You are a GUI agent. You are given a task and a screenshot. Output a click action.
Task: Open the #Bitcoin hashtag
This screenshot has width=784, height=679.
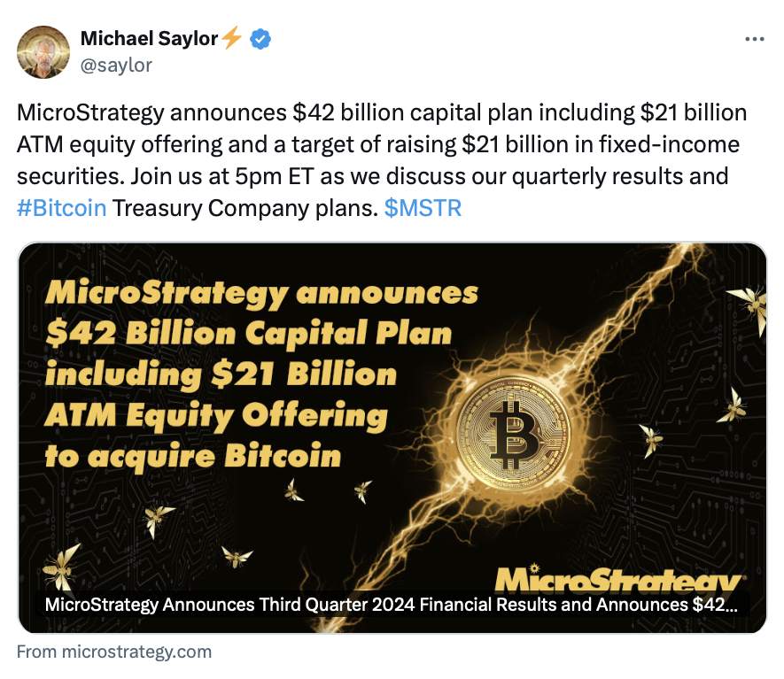pyautogui.click(x=62, y=208)
